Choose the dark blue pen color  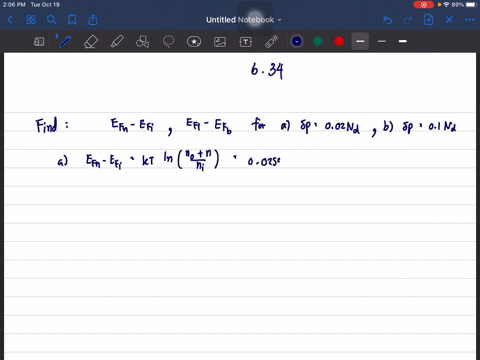(x=297, y=41)
